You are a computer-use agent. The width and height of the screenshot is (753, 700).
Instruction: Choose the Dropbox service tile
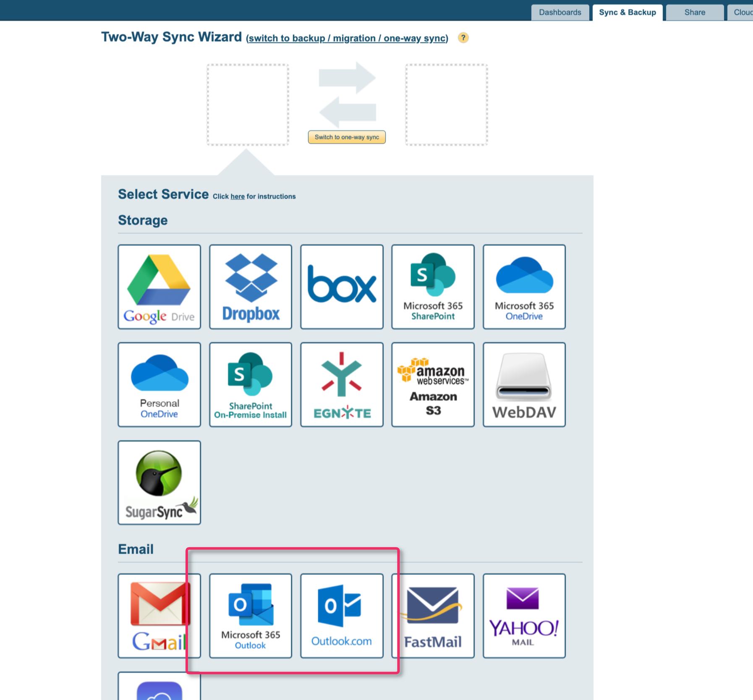pos(251,287)
